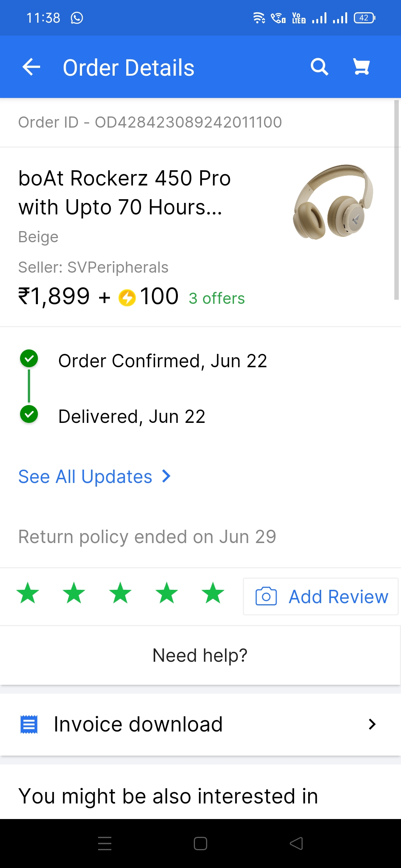Tap the Delivered green checkmark
Image resolution: width=401 pixels, height=868 pixels.
(x=29, y=414)
